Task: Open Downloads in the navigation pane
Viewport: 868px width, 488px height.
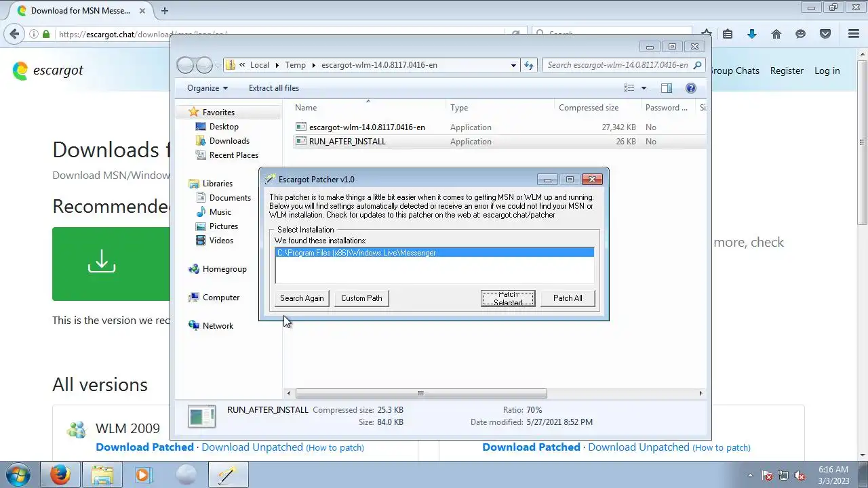Action: click(229, 141)
